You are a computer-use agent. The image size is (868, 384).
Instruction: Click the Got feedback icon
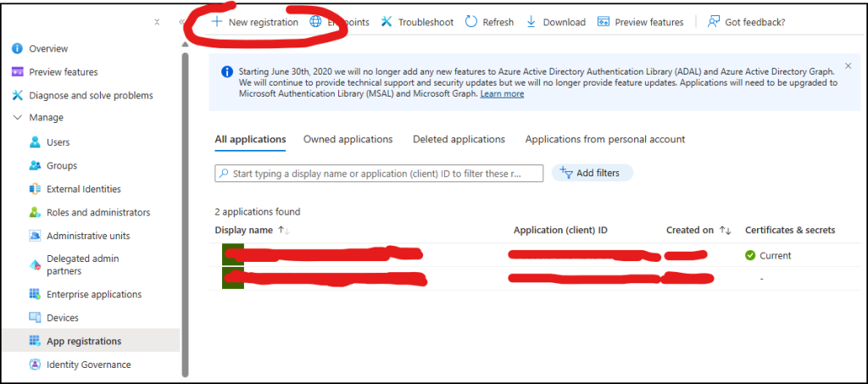point(714,22)
